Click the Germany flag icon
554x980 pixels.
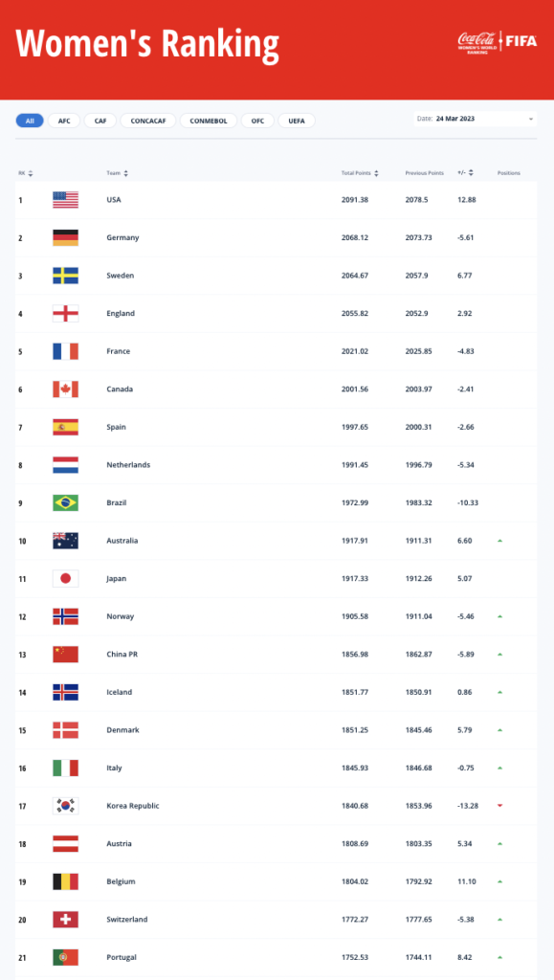click(66, 238)
